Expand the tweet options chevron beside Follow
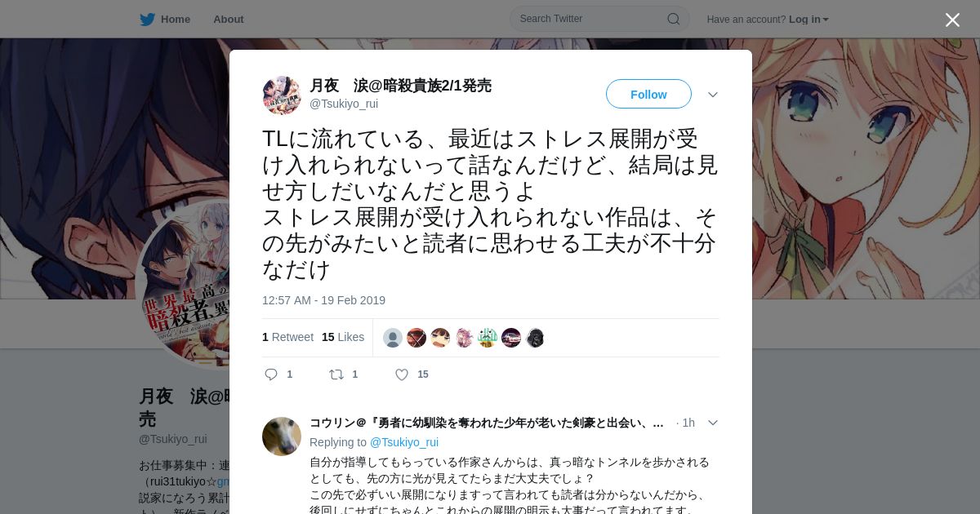 [x=713, y=95]
